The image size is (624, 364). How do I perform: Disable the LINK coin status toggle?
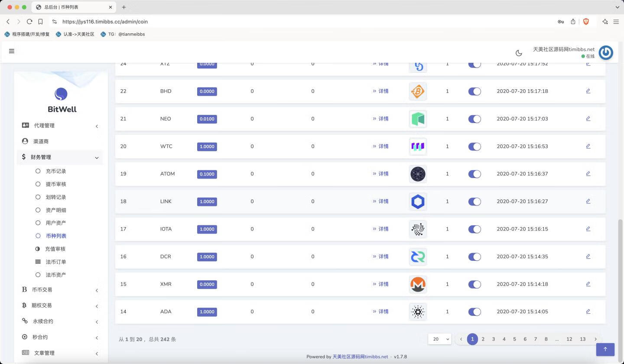pyautogui.click(x=474, y=201)
